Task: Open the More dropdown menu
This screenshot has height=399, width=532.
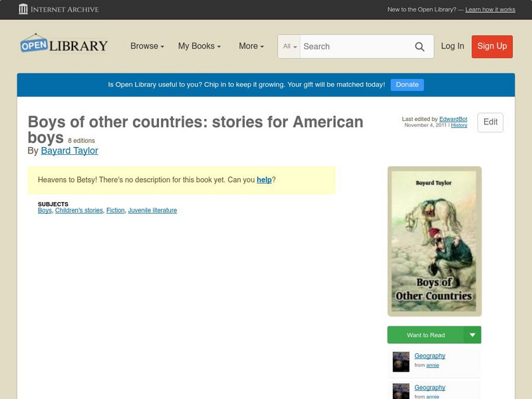Action: pyautogui.click(x=250, y=46)
